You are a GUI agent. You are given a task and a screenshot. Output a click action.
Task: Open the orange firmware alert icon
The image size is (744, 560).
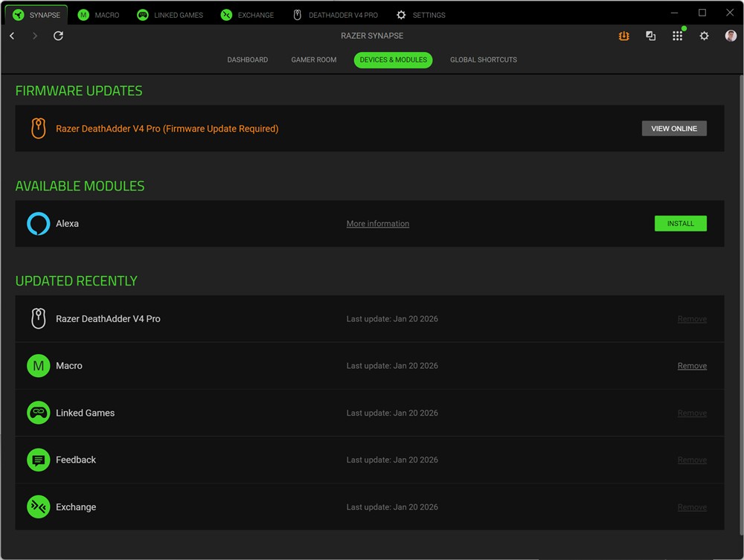(x=623, y=36)
